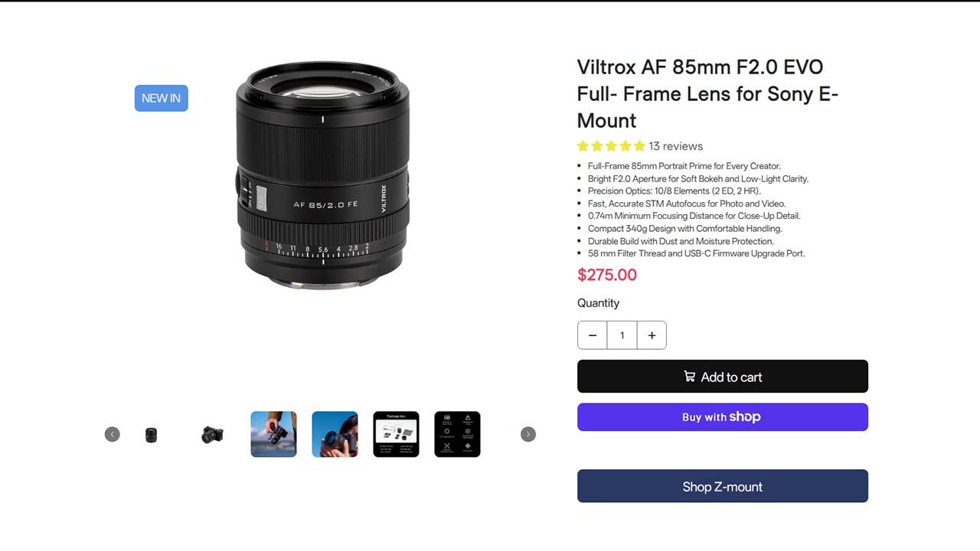Viewport: 980px width, 551px height.
Task: Select thumbnail of person shooting with camera
Action: pos(335,435)
